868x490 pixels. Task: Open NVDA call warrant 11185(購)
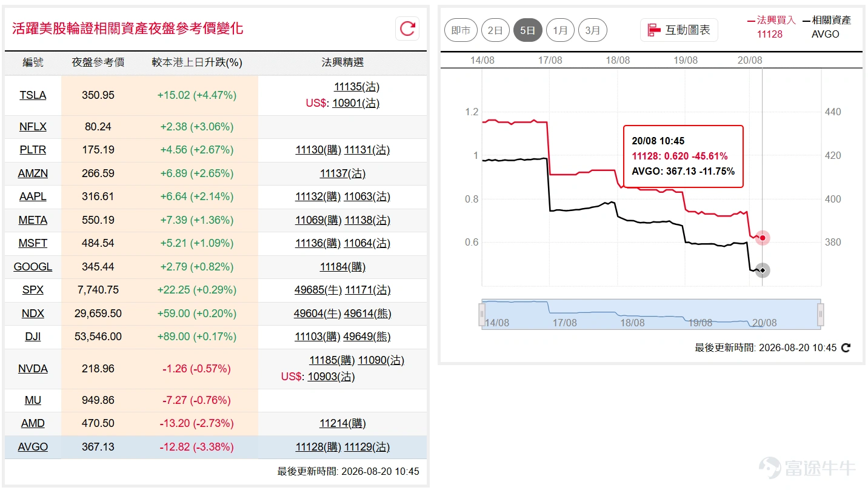(332, 361)
